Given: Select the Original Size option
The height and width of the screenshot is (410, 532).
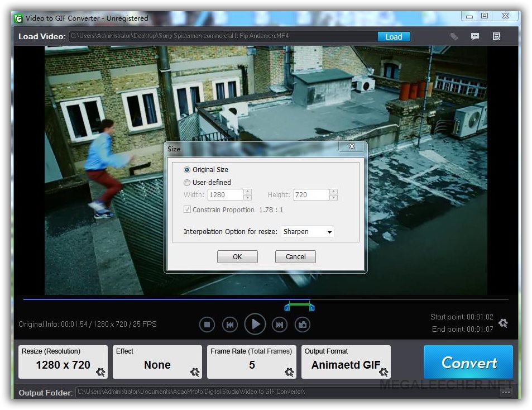Looking at the screenshot, I should click(205, 169).
